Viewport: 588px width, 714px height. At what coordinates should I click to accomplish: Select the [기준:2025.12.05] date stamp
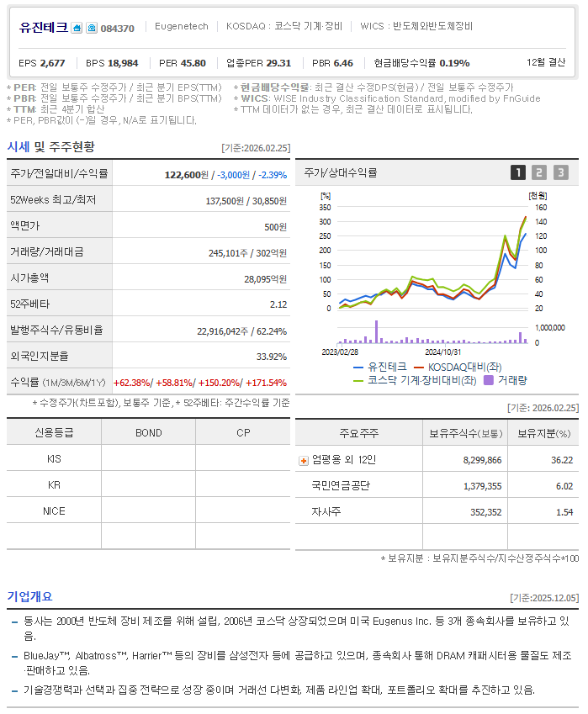(x=544, y=597)
